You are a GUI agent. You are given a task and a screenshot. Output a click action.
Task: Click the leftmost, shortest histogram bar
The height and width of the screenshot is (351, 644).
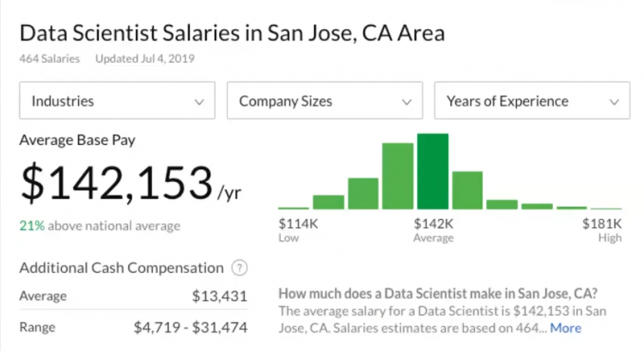pos(294,208)
